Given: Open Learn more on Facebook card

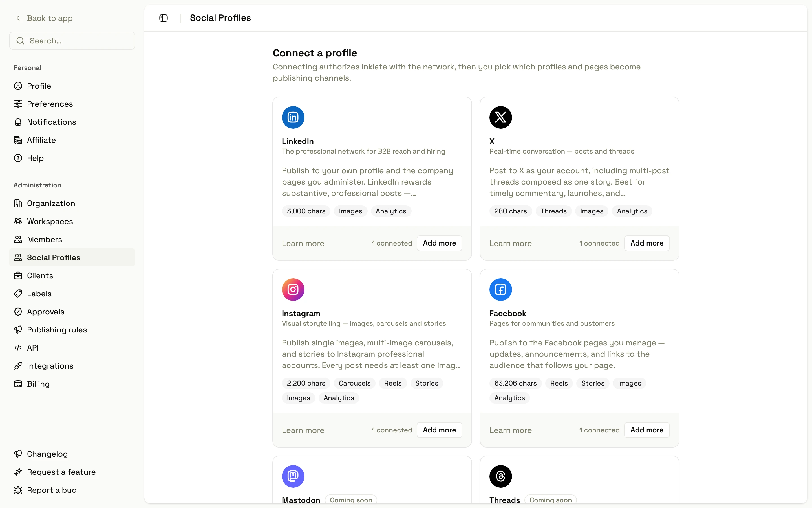Looking at the screenshot, I should (x=510, y=430).
